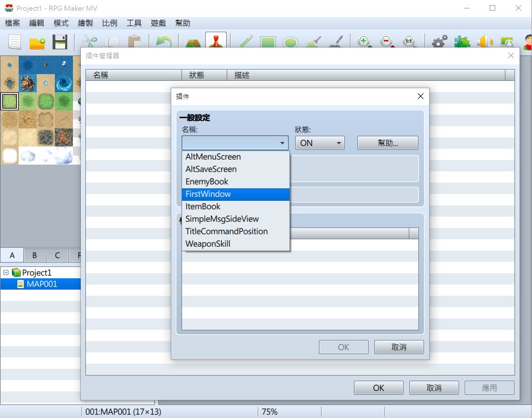Viewport: 532px width, 418px height.
Task: Select the Ellipse drawing tool
Action: 291,43
